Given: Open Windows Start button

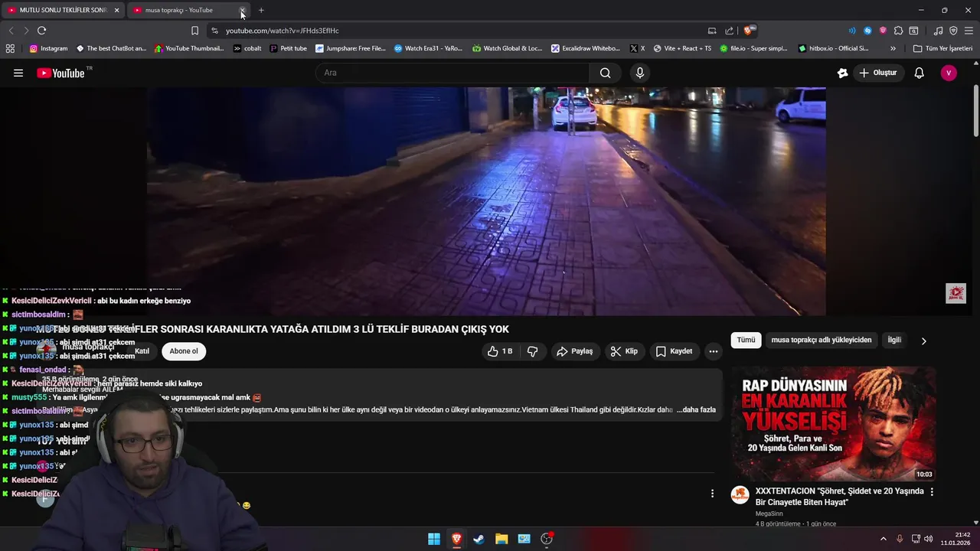Looking at the screenshot, I should [434, 539].
